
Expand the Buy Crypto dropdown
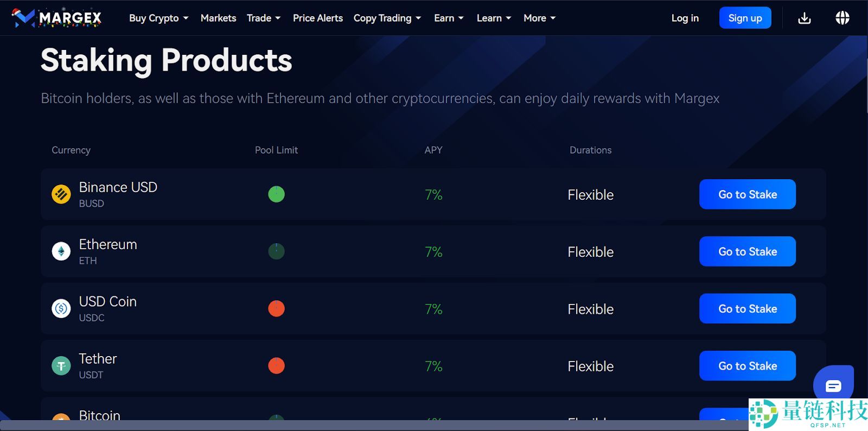(x=159, y=18)
